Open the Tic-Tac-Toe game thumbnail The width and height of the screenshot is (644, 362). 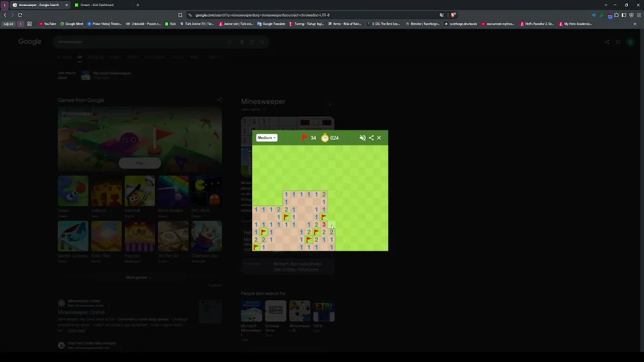173,236
